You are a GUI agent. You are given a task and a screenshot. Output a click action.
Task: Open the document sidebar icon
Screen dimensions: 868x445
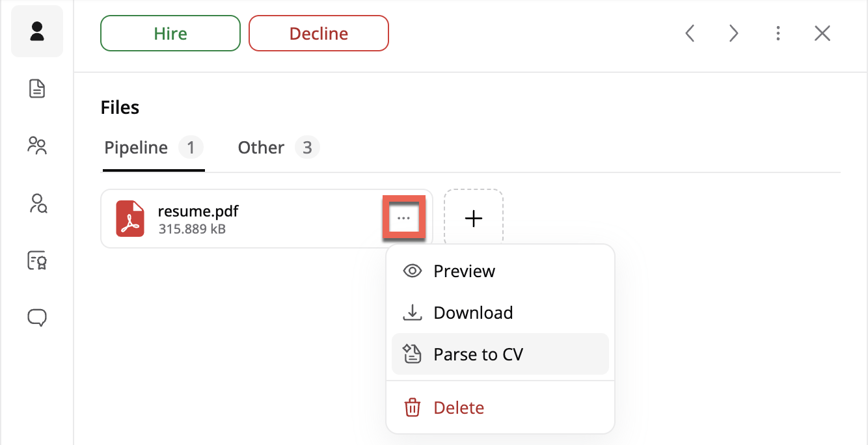click(x=37, y=88)
